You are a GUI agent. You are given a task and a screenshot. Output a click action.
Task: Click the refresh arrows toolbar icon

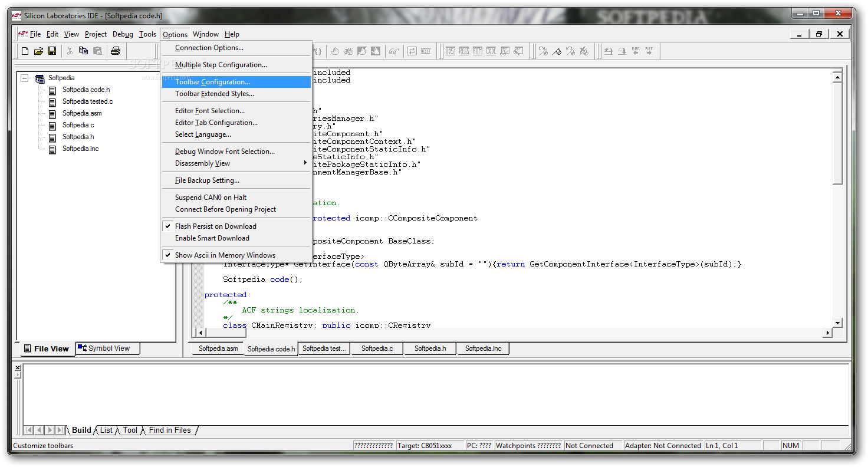tap(412, 51)
